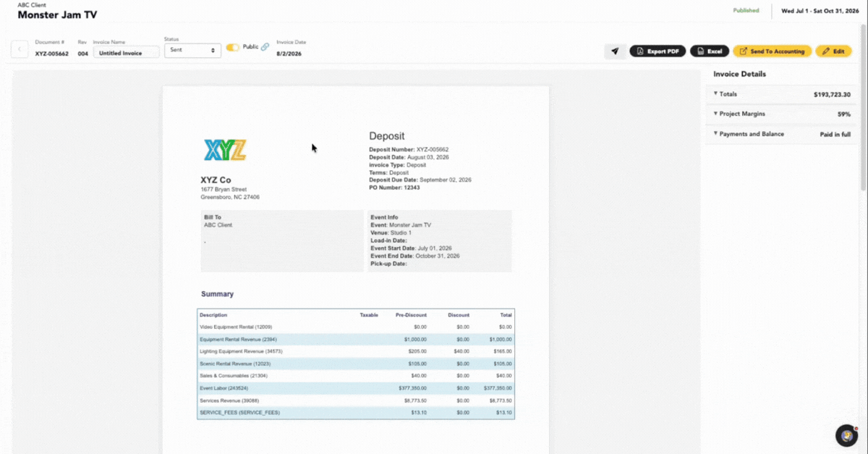Click the $377,350.00 Event Labor total
This screenshot has width=868, height=454.
point(498,388)
